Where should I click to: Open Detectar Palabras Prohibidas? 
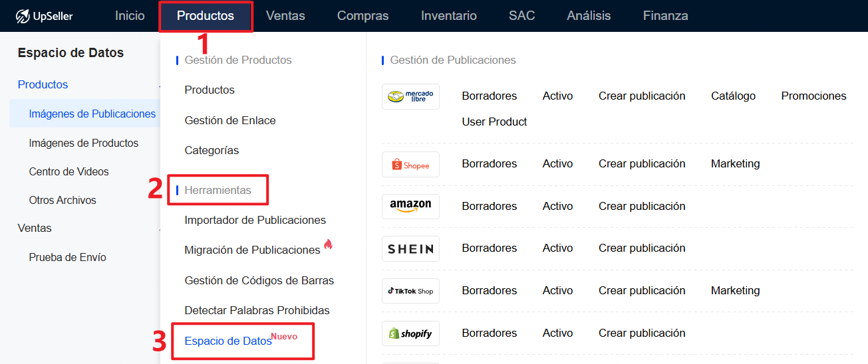[257, 310]
